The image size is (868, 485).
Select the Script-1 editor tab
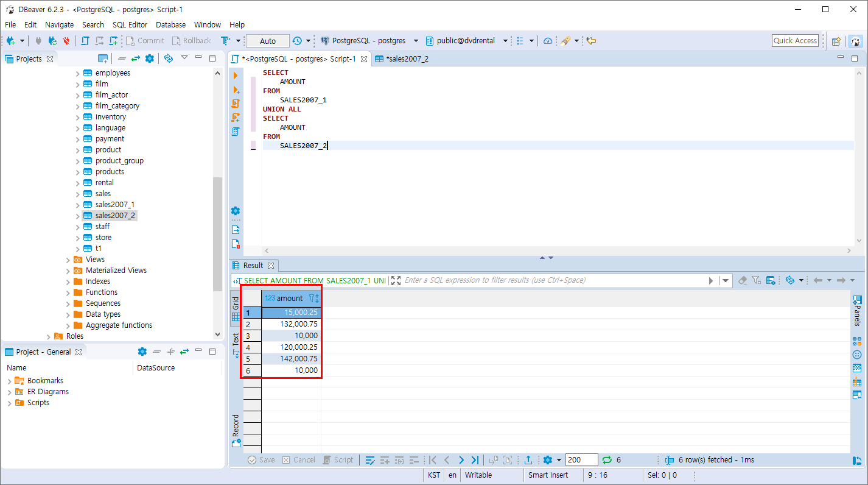(298, 59)
